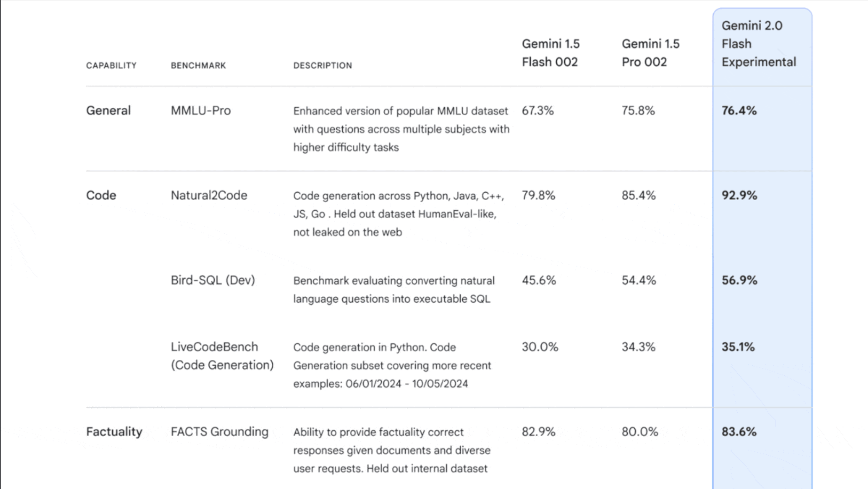Select the Gemini 1.5 Flash 002 column heading
The width and height of the screenshot is (868, 489).
point(551,53)
